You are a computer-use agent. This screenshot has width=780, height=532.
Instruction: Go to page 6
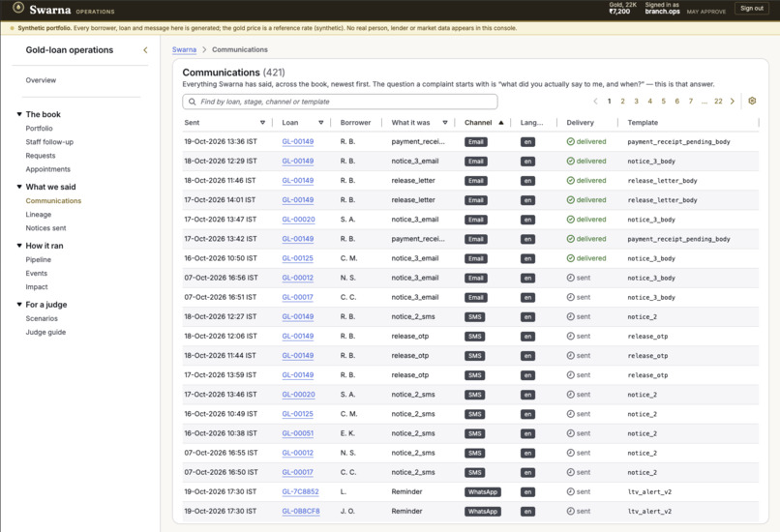(677, 102)
